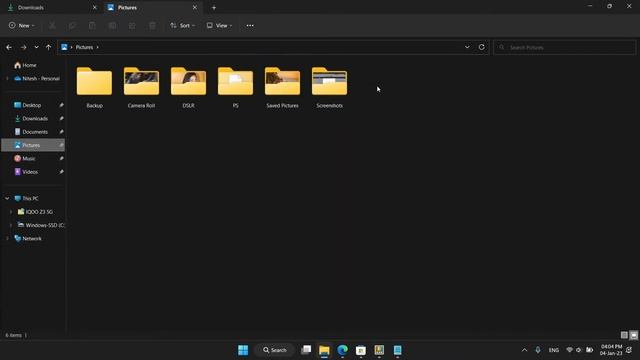Click the Delete trash icon

[152, 25]
